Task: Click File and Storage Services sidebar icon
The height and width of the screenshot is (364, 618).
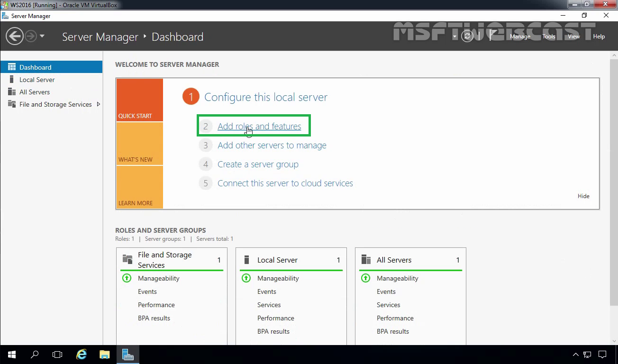Action: (12, 104)
